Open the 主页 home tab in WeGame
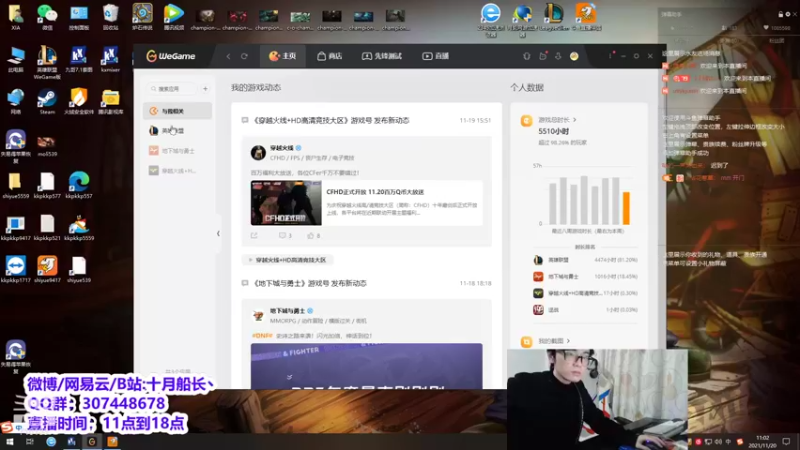 coord(283,56)
